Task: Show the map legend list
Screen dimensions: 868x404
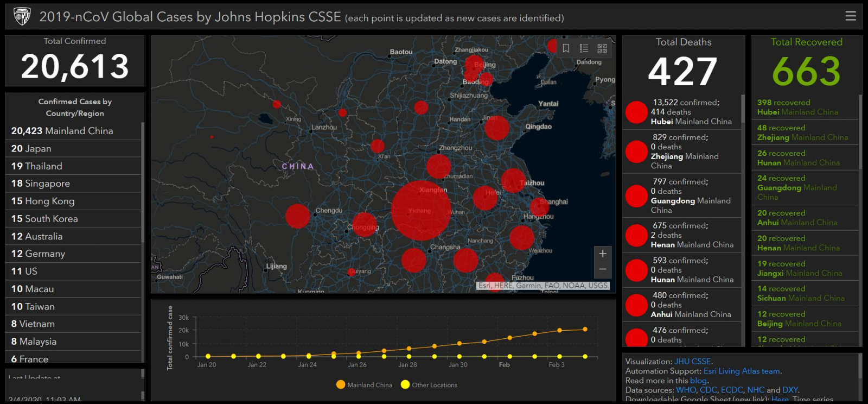Action: coord(584,48)
